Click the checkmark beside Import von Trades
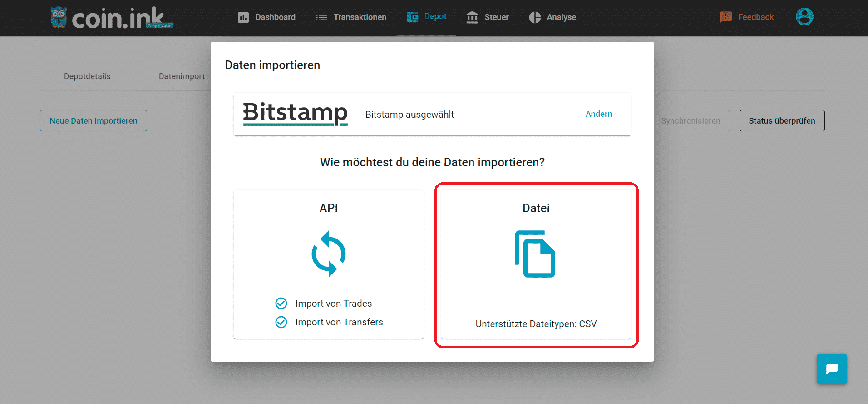This screenshot has width=868, height=404. tap(281, 303)
